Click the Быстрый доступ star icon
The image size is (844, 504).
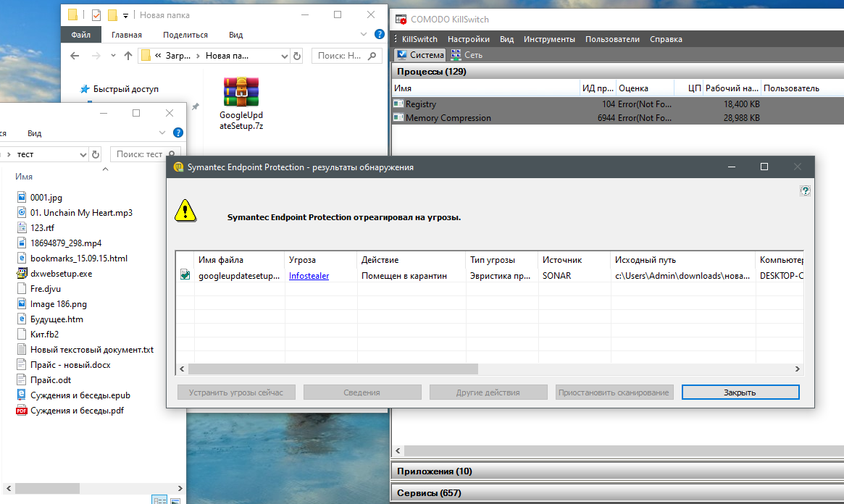click(85, 89)
